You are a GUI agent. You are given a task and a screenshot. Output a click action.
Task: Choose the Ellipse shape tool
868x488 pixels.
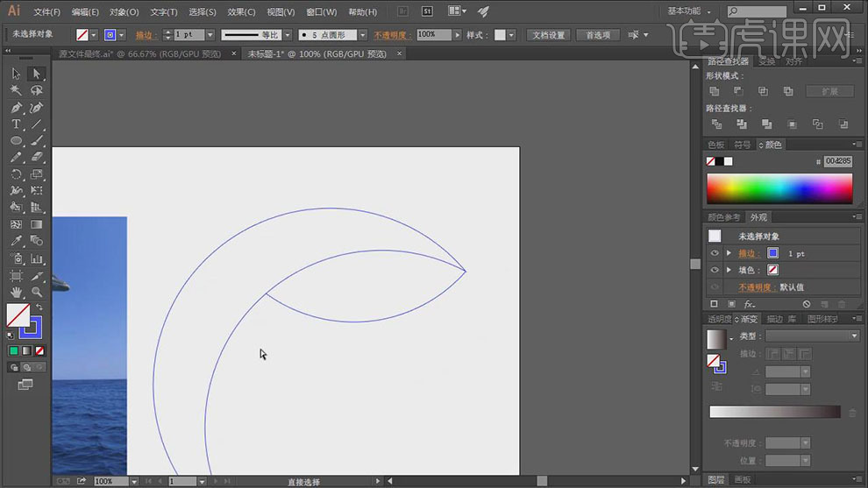tap(16, 141)
